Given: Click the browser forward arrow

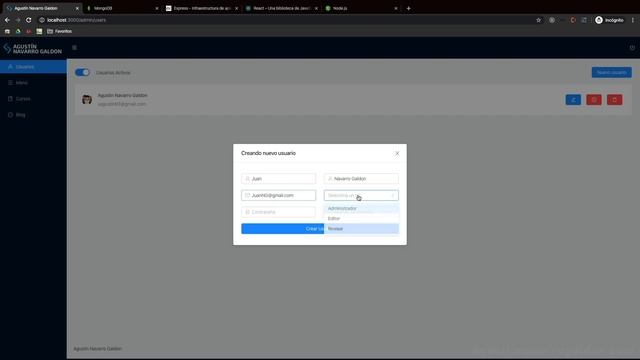Looking at the screenshot, I should 18,20.
